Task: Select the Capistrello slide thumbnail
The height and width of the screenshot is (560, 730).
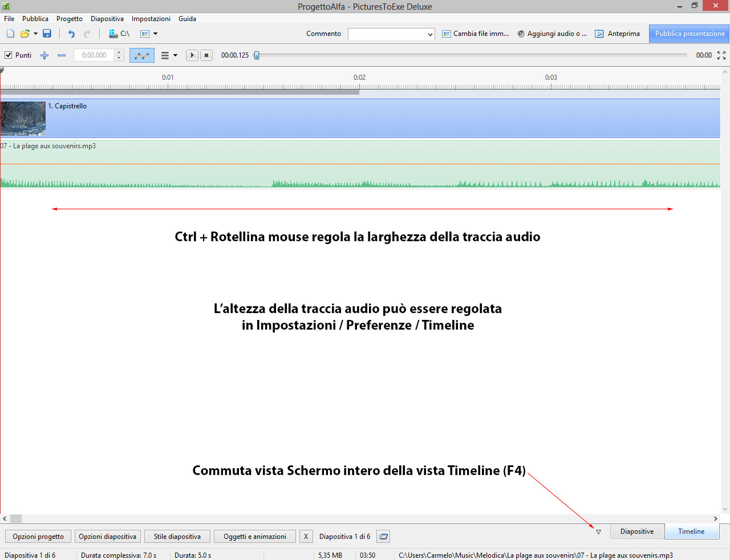Action: point(23,118)
